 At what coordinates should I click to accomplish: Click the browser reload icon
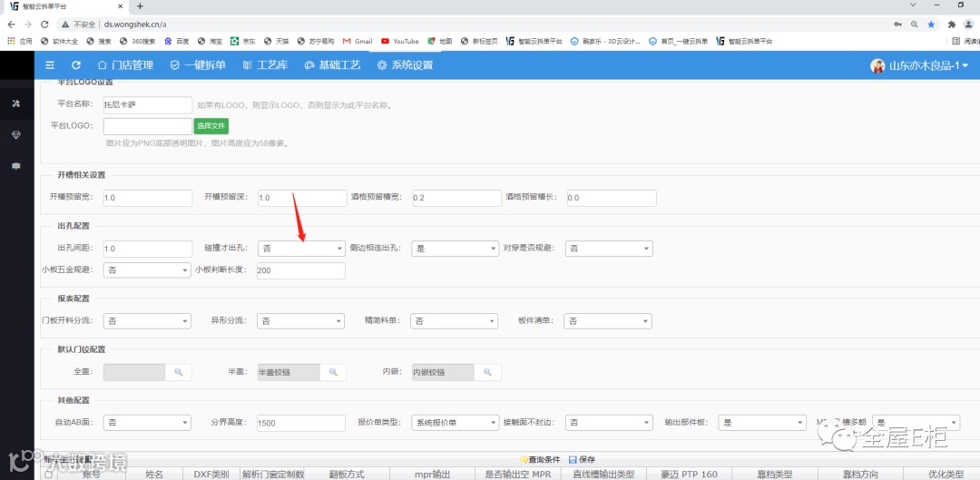pyautogui.click(x=44, y=24)
